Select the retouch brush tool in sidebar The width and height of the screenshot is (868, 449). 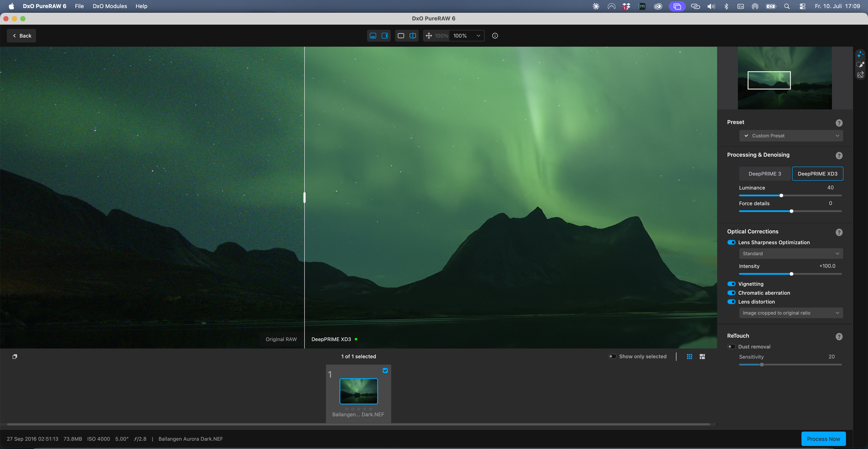(860, 65)
